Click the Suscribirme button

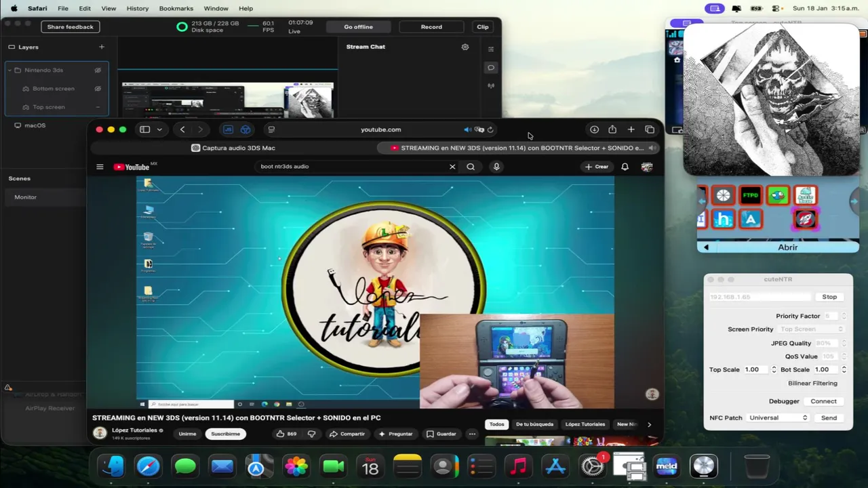pyautogui.click(x=225, y=434)
